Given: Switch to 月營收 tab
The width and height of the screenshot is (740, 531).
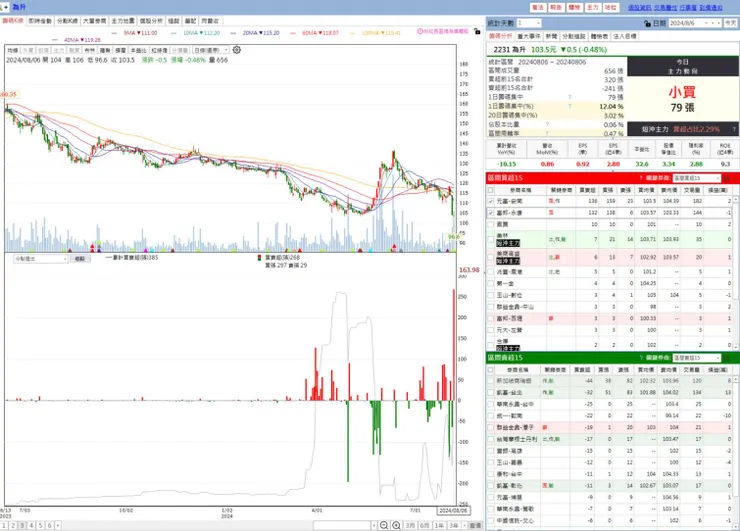Looking at the screenshot, I should coord(210,21).
